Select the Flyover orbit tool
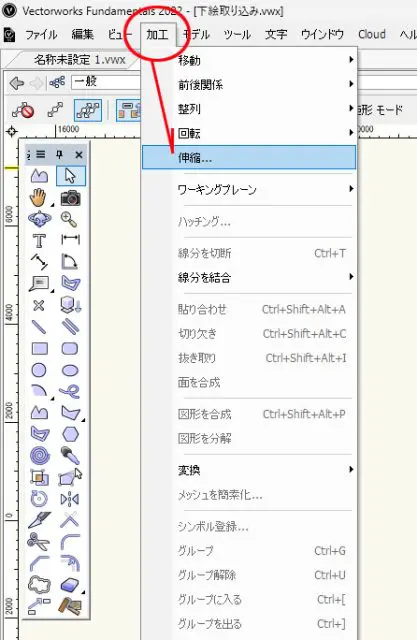The image size is (417, 640). 40,219
